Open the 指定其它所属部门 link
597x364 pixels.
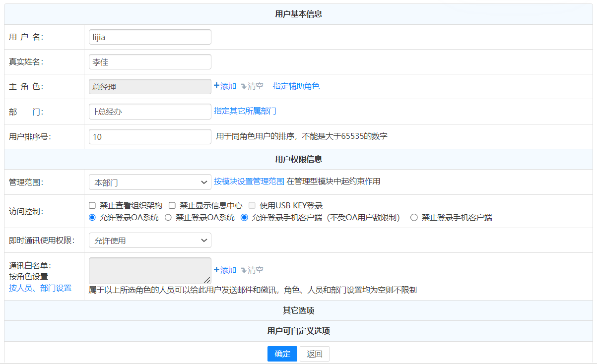(x=245, y=111)
